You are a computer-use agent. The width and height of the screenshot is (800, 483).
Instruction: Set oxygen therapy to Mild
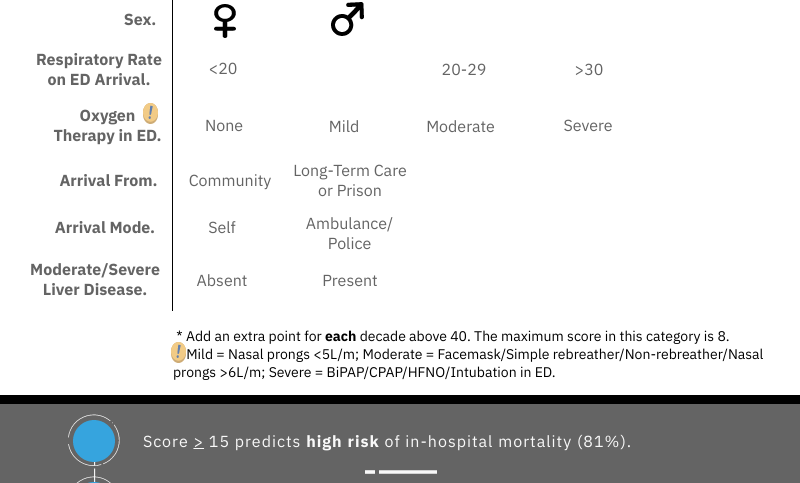click(x=344, y=127)
